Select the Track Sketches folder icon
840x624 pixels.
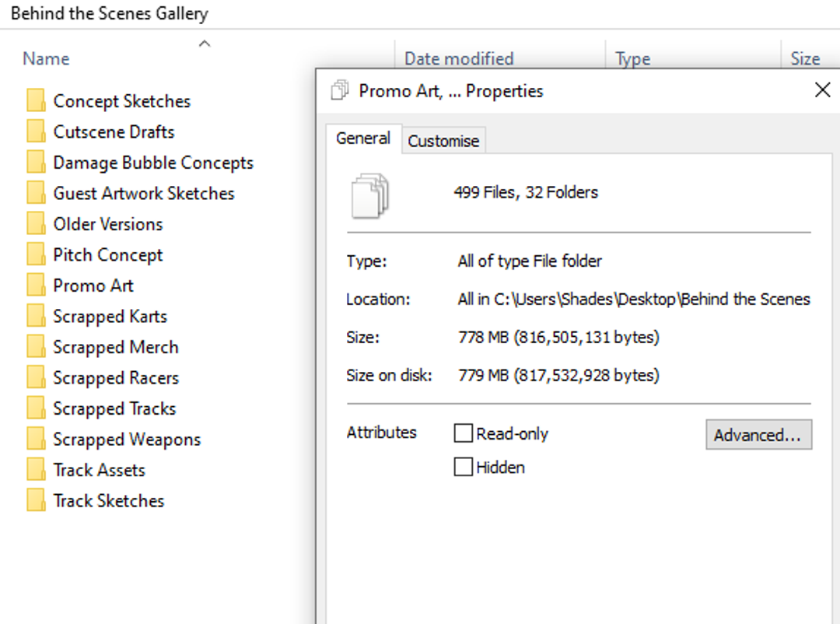pyautogui.click(x=36, y=501)
